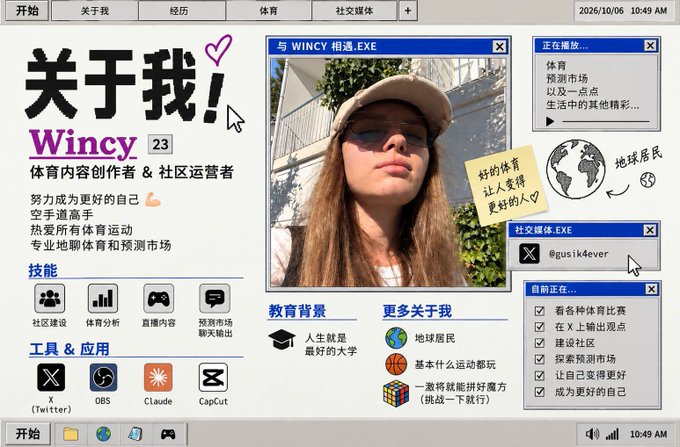The image size is (680, 447).
Task: Add a new tab with plus button
Action: point(408,10)
